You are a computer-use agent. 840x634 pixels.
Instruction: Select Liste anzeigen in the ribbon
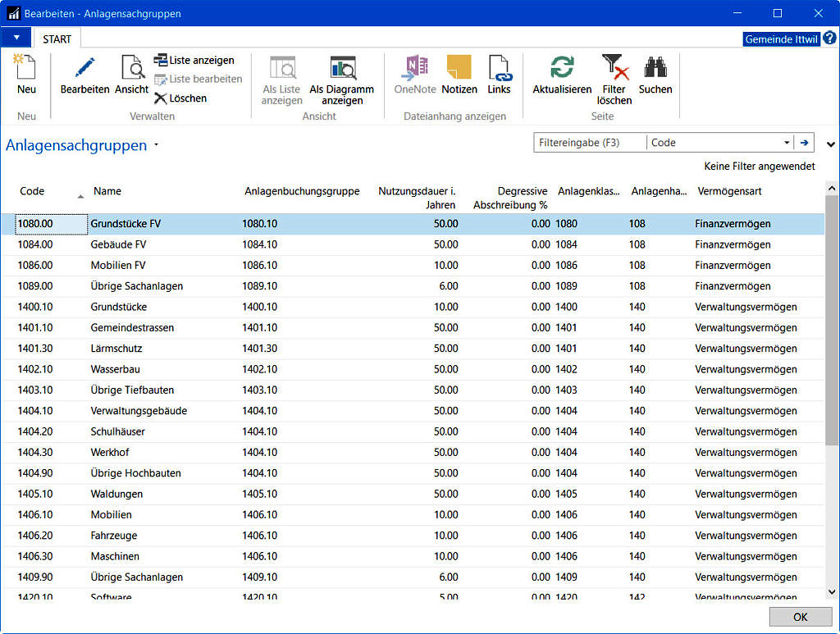(x=194, y=60)
